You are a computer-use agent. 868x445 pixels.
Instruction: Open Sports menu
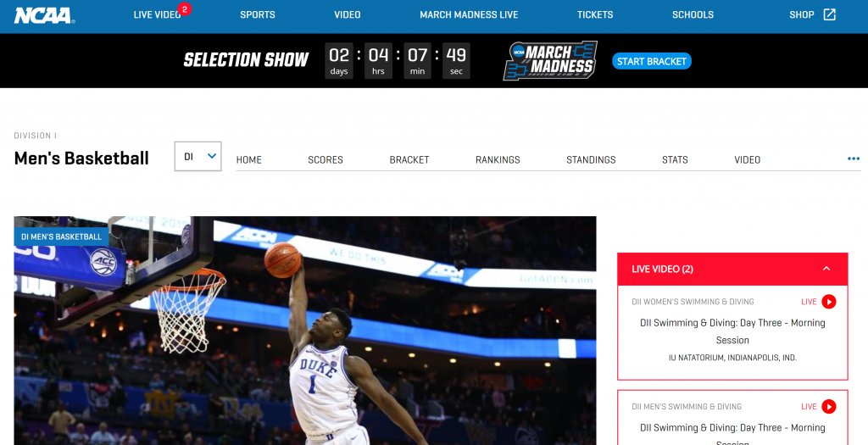pyautogui.click(x=258, y=15)
